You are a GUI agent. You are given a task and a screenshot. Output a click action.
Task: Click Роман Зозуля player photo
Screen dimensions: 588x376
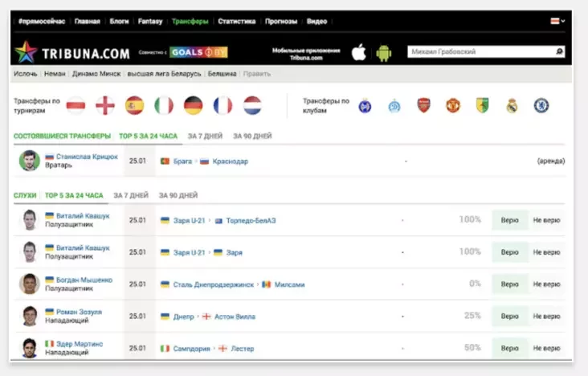pyautogui.click(x=30, y=316)
